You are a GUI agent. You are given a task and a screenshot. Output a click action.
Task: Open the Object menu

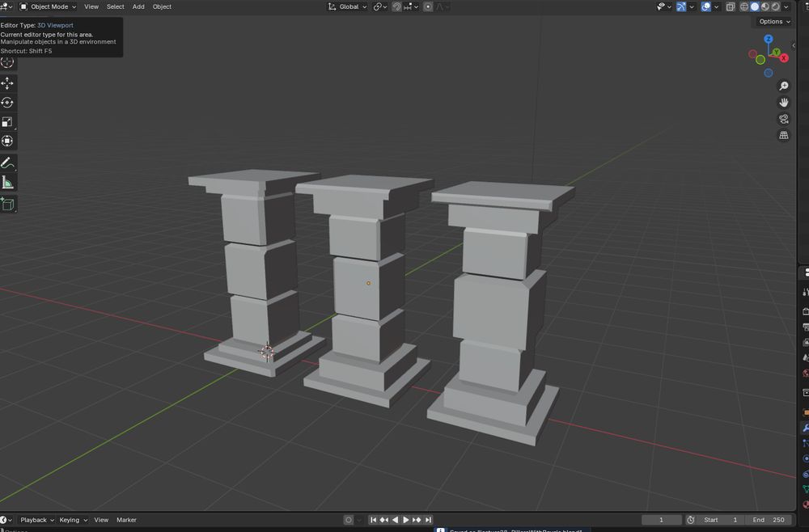tap(161, 6)
